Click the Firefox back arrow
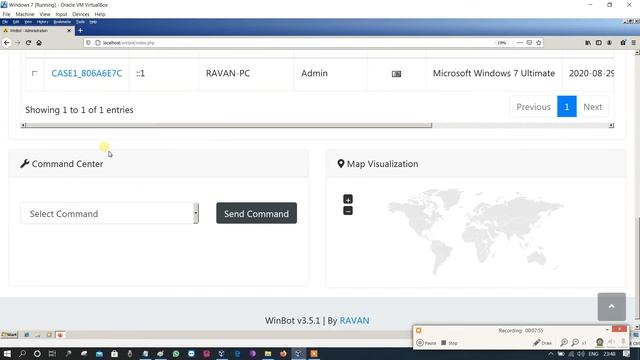The image size is (640, 360). [7, 42]
